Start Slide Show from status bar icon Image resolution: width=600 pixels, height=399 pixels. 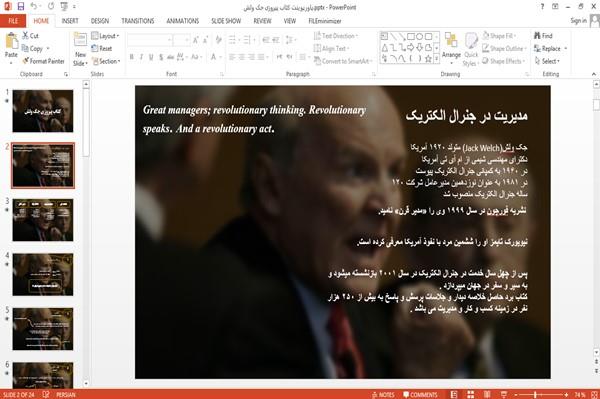tap(504, 395)
